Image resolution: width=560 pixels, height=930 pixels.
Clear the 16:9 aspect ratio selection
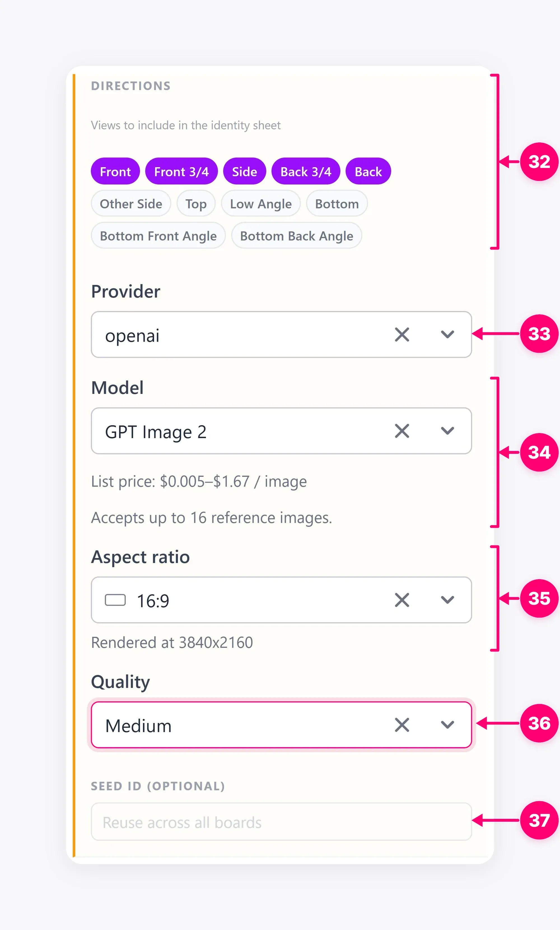402,600
